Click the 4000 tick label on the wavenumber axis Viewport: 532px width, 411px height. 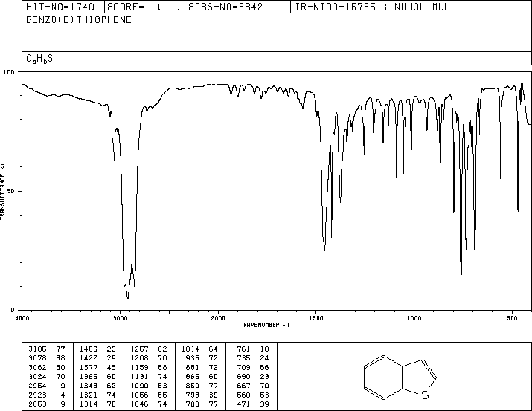(x=22, y=318)
